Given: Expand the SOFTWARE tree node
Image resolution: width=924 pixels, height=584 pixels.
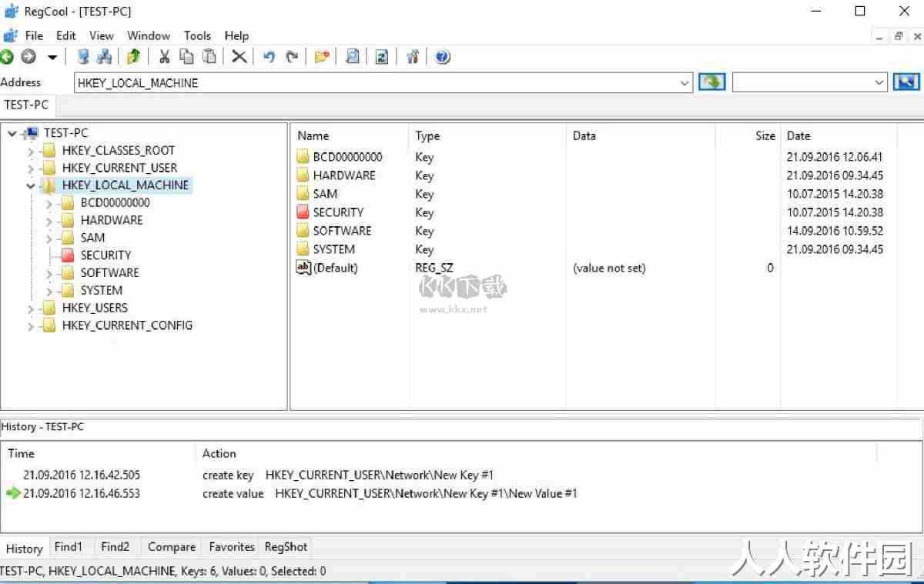Looking at the screenshot, I should (49, 273).
